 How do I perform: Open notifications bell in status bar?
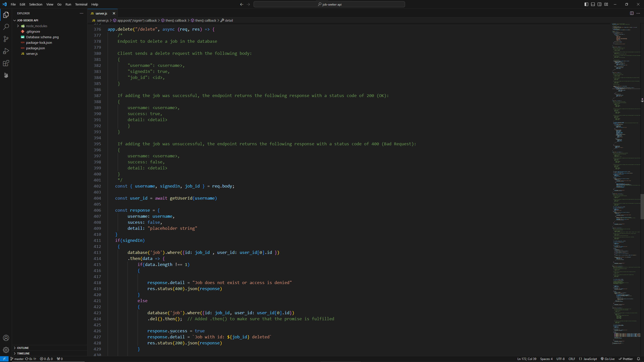(x=638, y=359)
